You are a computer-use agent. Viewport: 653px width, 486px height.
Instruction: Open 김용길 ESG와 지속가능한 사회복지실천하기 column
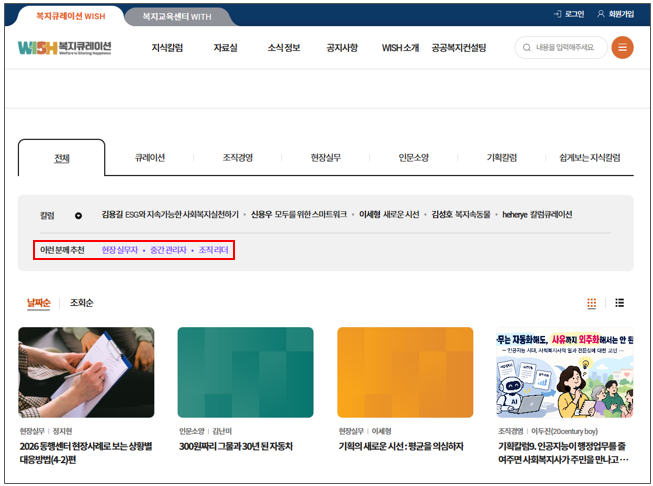pos(170,214)
